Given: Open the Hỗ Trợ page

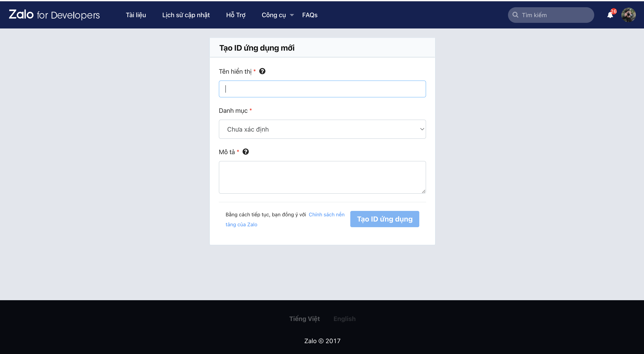Looking at the screenshot, I should click(236, 15).
